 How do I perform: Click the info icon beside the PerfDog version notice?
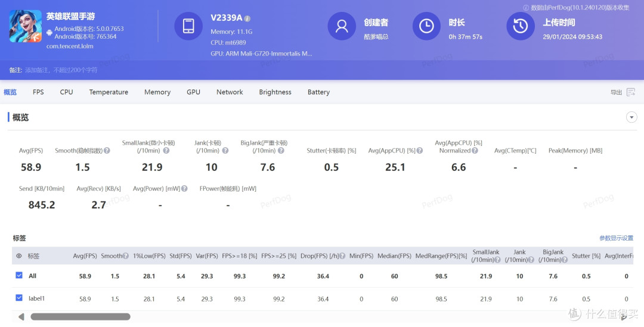tap(526, 8)
